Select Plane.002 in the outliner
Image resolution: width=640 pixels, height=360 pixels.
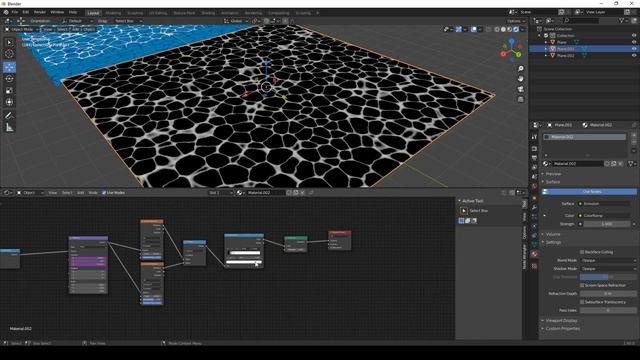coord(565,55)
